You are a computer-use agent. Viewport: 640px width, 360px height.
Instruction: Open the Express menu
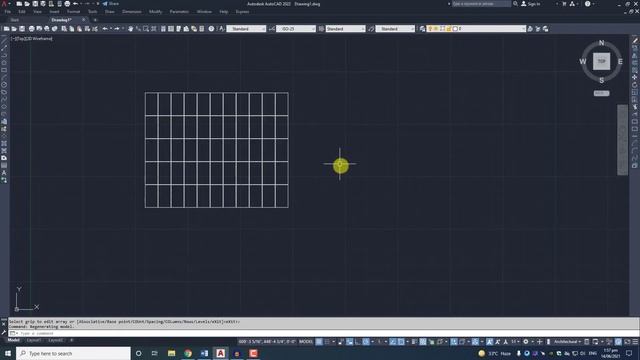click(242, 12)
